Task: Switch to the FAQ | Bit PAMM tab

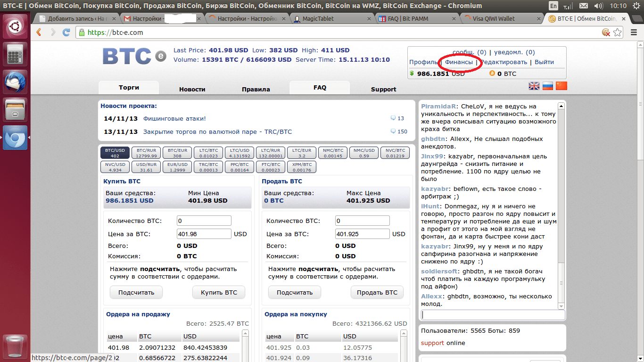Action: point(416,19)
